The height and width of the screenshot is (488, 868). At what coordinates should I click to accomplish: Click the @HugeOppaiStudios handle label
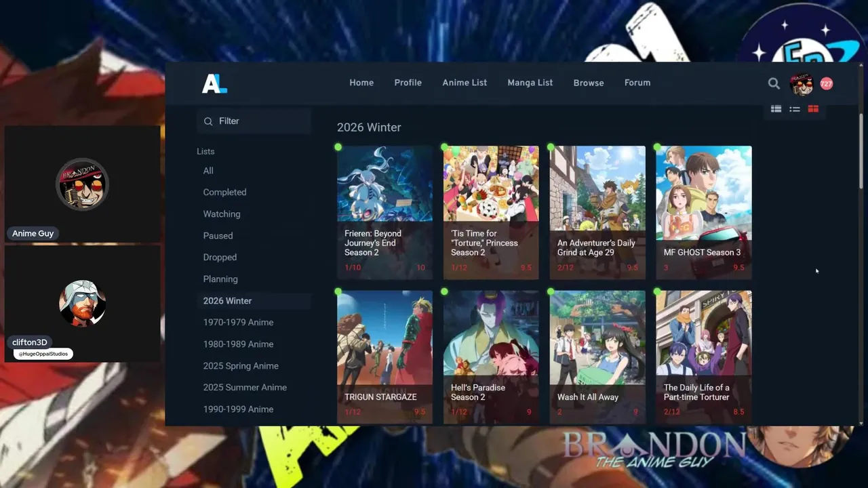[x=43, y=354]
